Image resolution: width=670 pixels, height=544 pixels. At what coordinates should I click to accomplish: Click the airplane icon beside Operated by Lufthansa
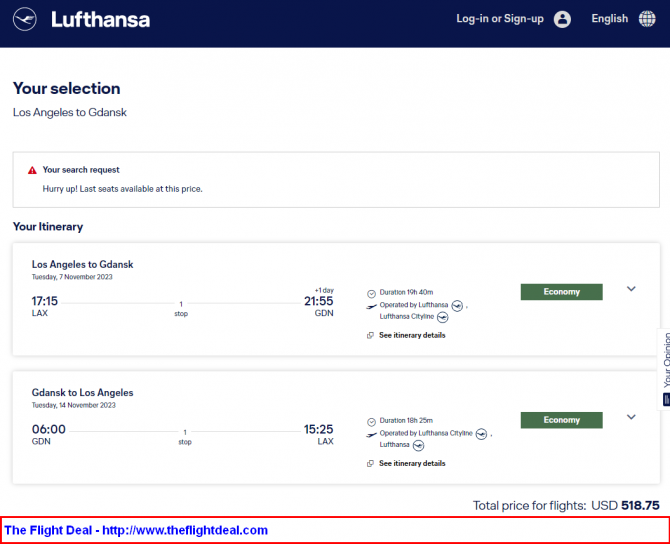(x=371, y=306)
